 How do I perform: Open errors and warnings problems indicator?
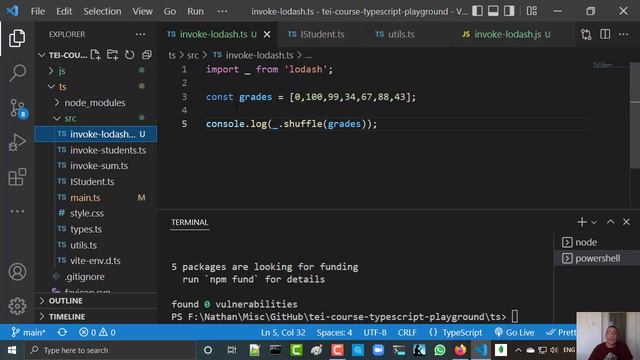click(97, 332)
